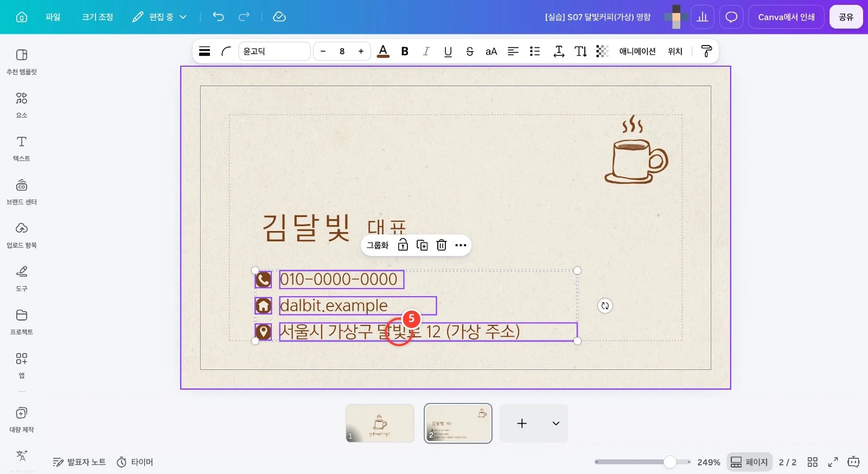
Task: Select the 김달빛 name text
Action: pos(306,227)
